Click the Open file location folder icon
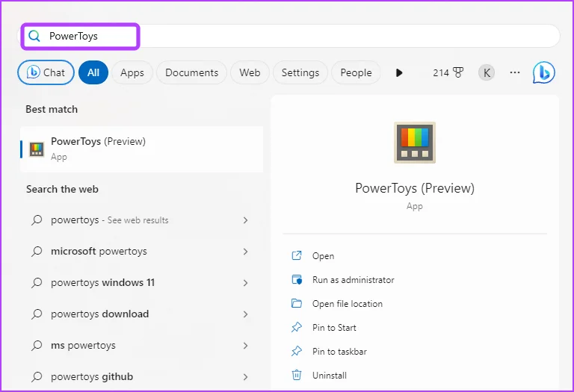Viewport: 574px width, 392px height. click(297, 303)
